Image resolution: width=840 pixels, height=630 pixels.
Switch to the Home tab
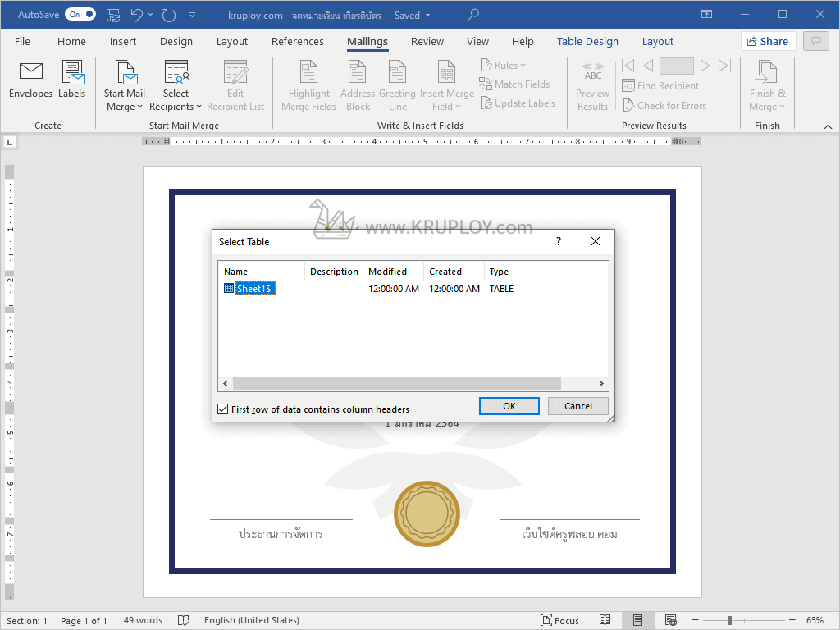coord(72,41)
